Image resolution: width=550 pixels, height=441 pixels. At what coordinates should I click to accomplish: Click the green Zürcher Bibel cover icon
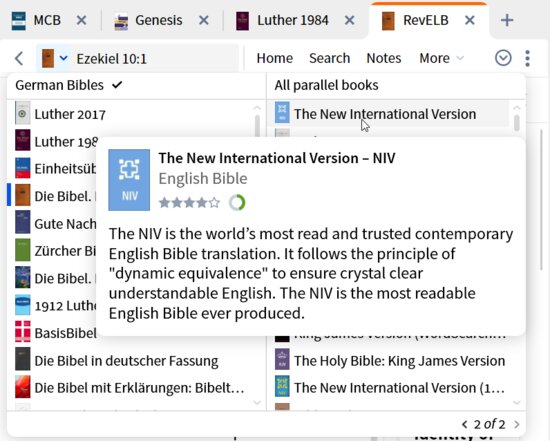click(x=23, y=250)
